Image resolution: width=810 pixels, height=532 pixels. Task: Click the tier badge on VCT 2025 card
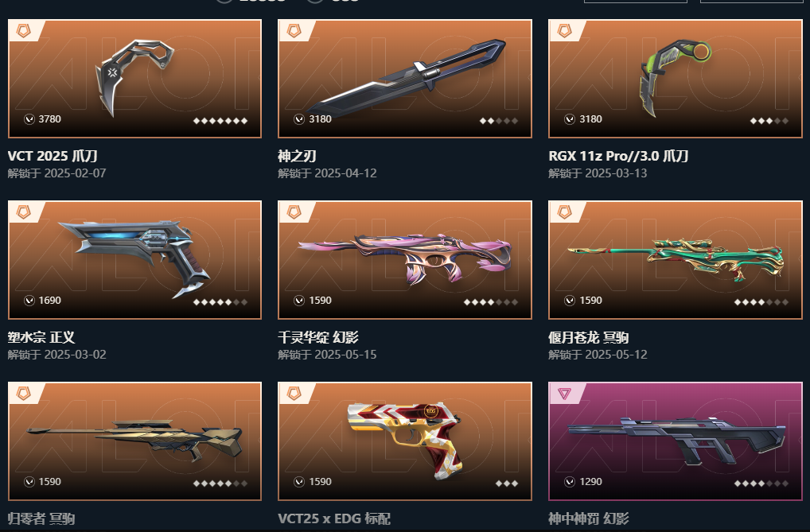pos(24,30)
